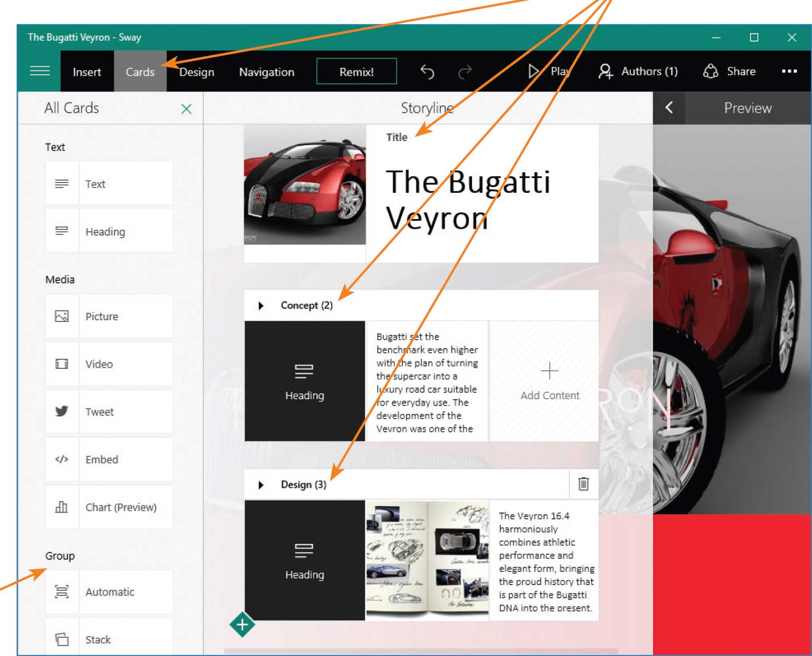Open the Navigation tab
This screenshot has width=812, height=656.
point(267,72)
